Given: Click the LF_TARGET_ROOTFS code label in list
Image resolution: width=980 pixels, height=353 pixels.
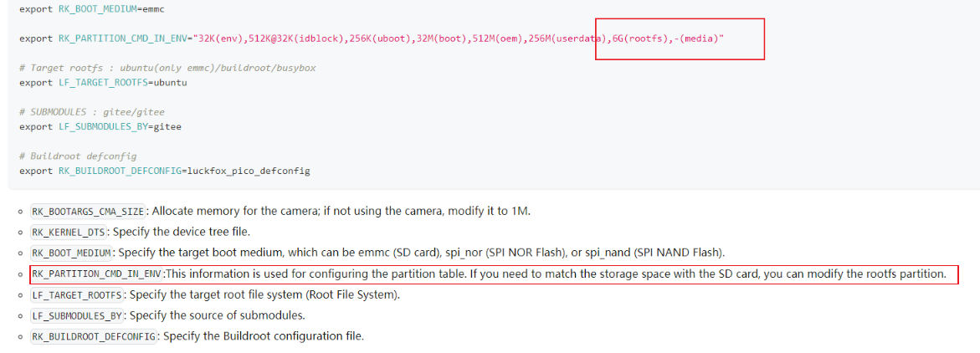Looking at the screenshot, I should 78,294.
